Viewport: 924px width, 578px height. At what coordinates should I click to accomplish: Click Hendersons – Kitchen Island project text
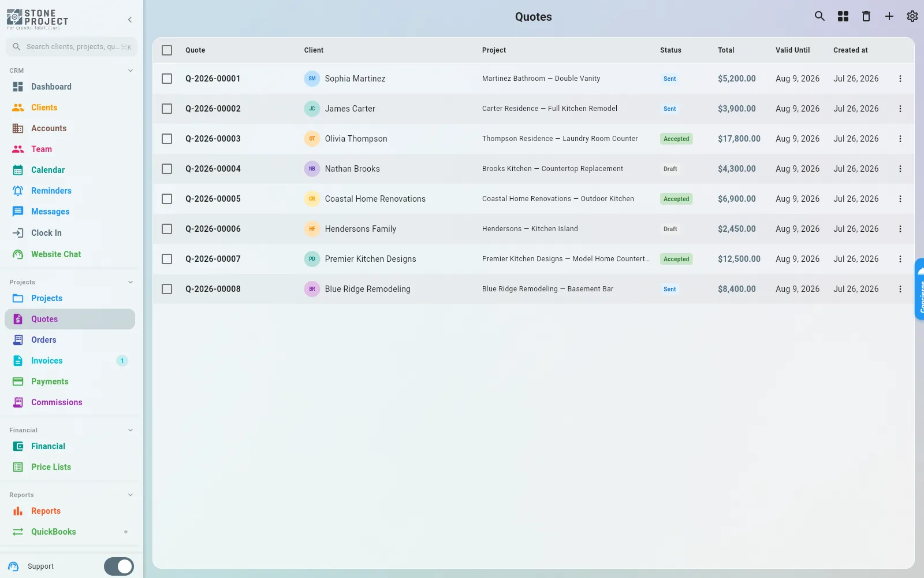click(530, 229)
